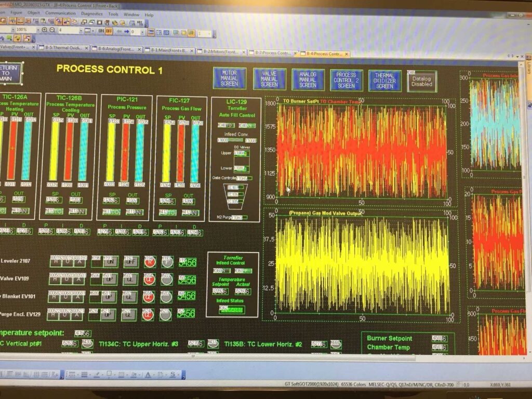
Task: Toggle the OFF state preview button
Action: tap(109, 30)
